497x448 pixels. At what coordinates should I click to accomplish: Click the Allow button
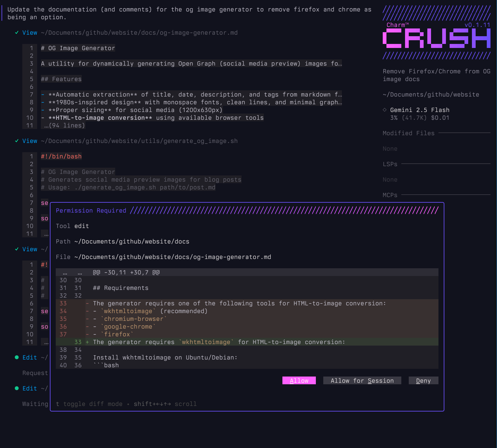299,381
